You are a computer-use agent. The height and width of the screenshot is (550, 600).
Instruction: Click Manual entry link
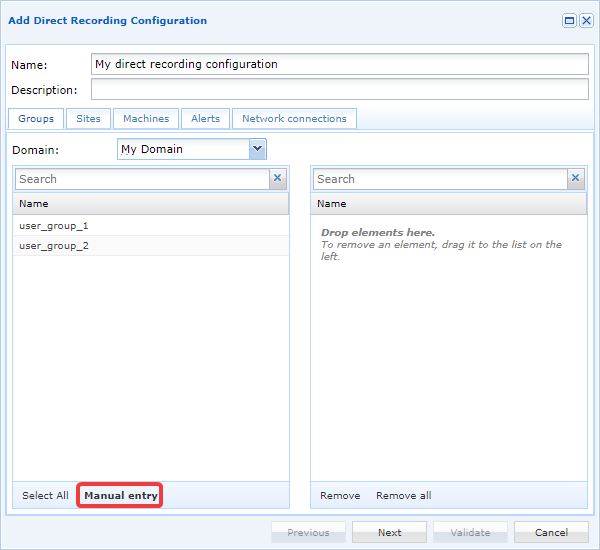[121, 495]
